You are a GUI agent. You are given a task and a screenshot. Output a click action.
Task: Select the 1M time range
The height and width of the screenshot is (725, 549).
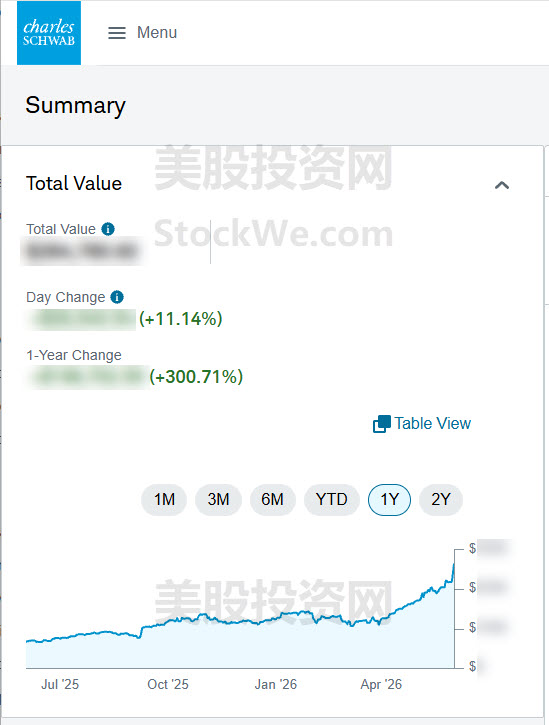(164, 499)
